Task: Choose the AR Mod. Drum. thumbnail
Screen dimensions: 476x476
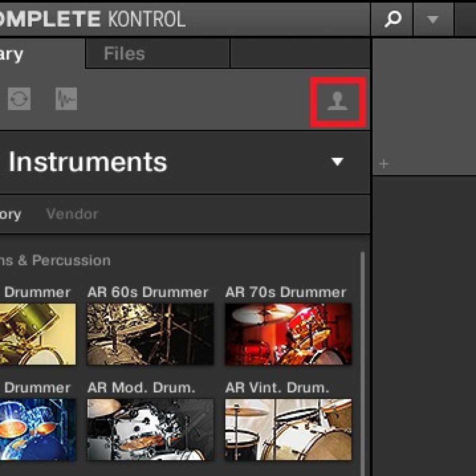Action: pos(150,430)
